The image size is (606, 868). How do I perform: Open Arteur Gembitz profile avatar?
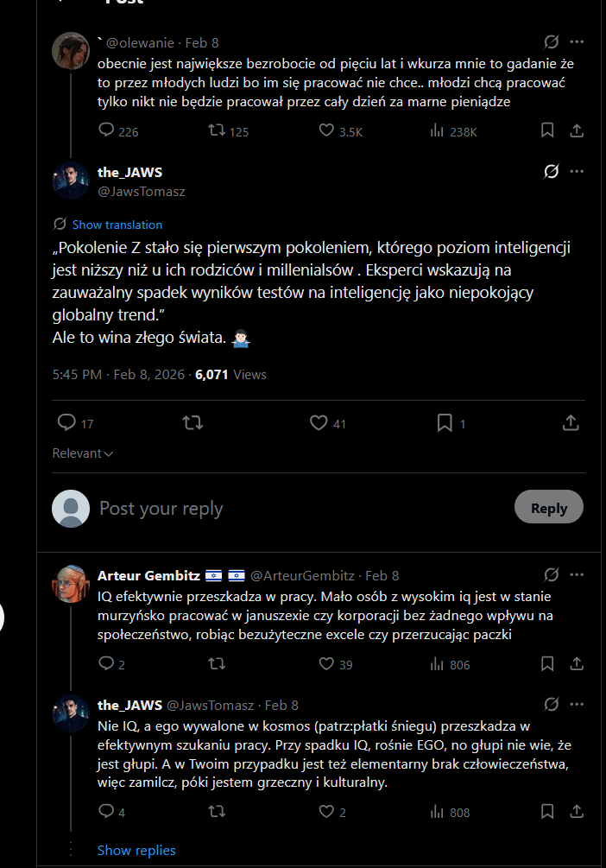(71, 583)
